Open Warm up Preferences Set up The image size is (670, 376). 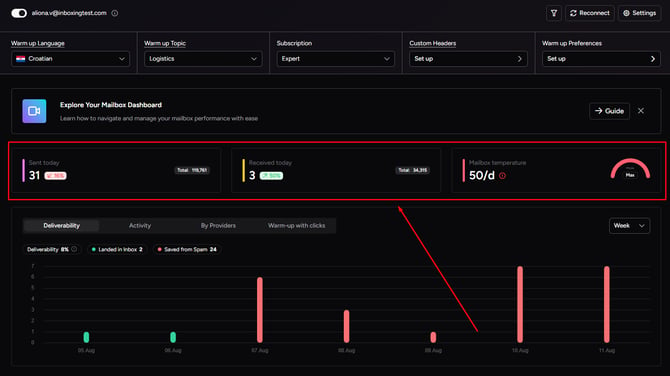pos(601,59)
